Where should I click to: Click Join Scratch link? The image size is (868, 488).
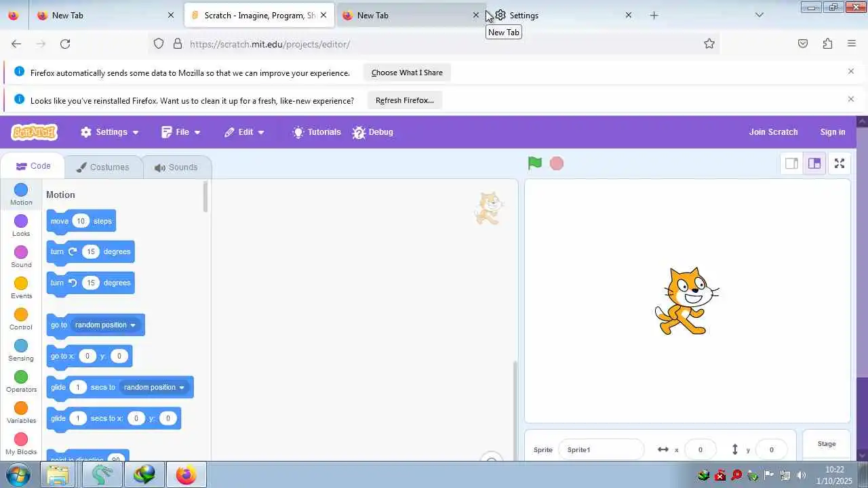click(x=773, y=132)
